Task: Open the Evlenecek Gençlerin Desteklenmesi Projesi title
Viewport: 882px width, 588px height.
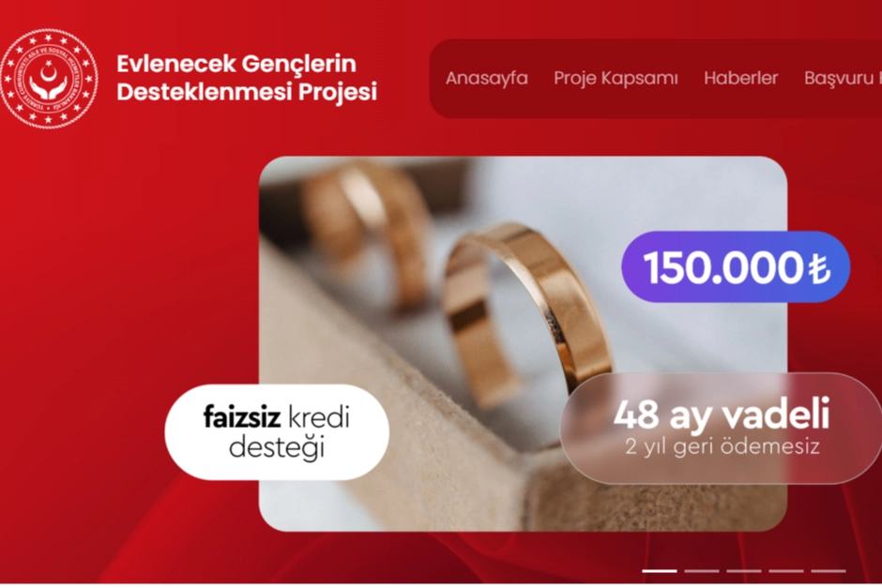Action: pyautogui.click(x=247, y=78)
